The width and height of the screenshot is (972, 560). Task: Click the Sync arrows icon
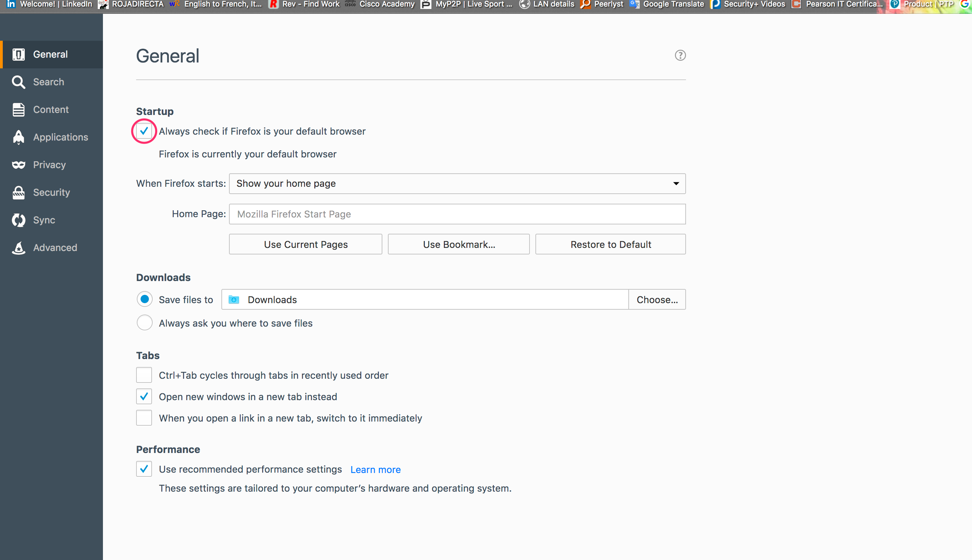(x=18, y=220)
